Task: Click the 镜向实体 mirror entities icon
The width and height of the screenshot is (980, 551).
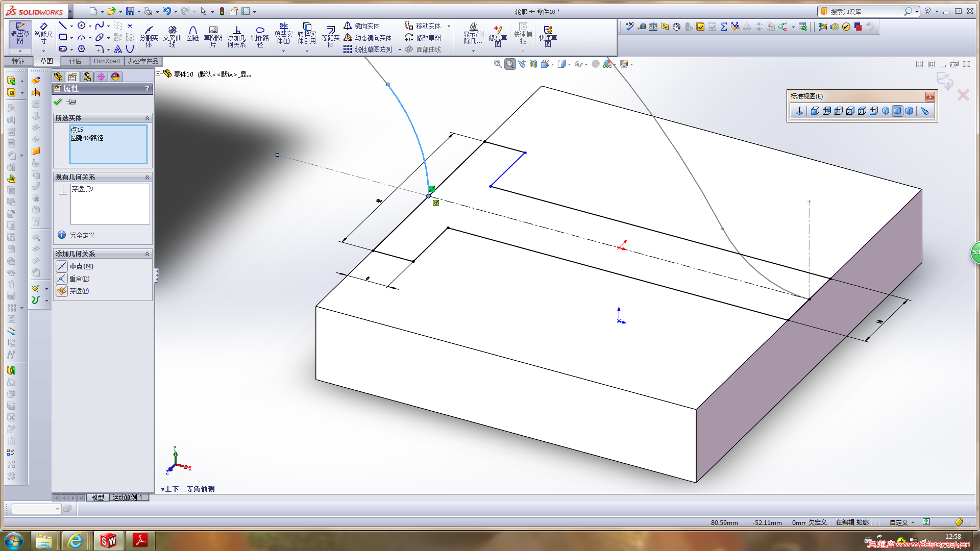Action: [x=348, y=26]
